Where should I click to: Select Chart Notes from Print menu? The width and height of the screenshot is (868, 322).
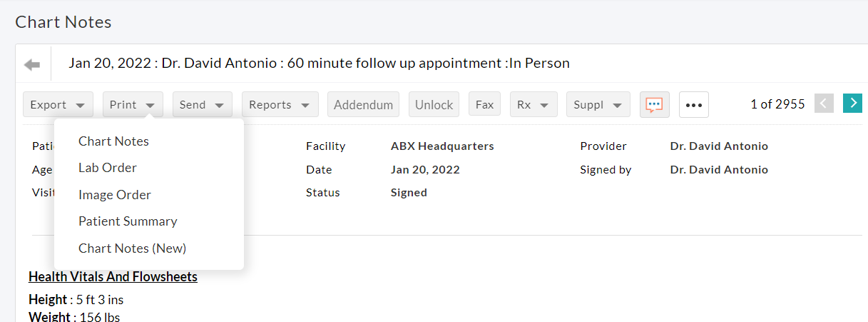113,141
